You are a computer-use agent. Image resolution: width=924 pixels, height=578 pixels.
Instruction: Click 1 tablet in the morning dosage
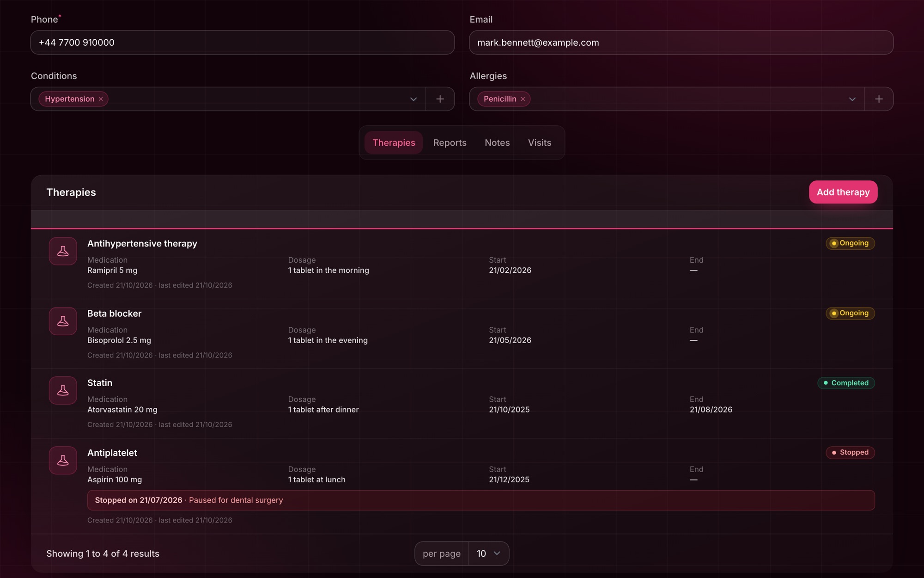click(328, 270)
